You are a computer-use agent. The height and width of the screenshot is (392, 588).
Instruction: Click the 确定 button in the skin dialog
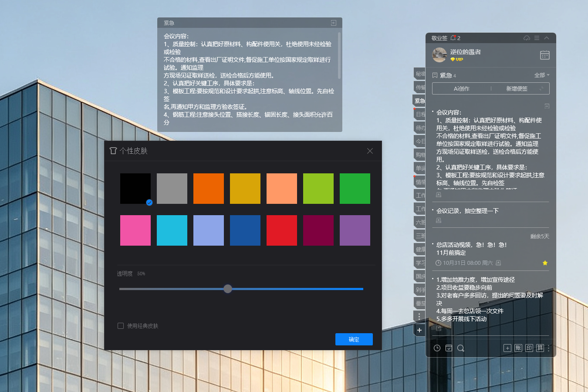coord(354,339)
